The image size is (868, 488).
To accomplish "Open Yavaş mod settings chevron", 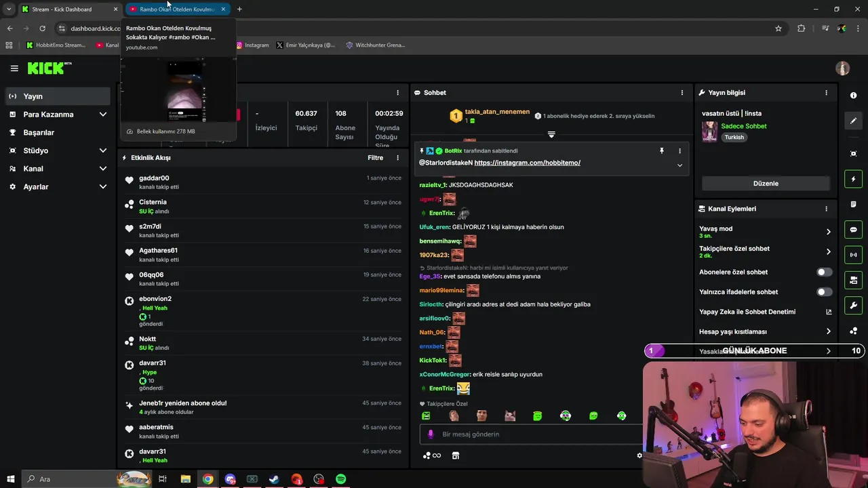I will click(x=828, y=232).
